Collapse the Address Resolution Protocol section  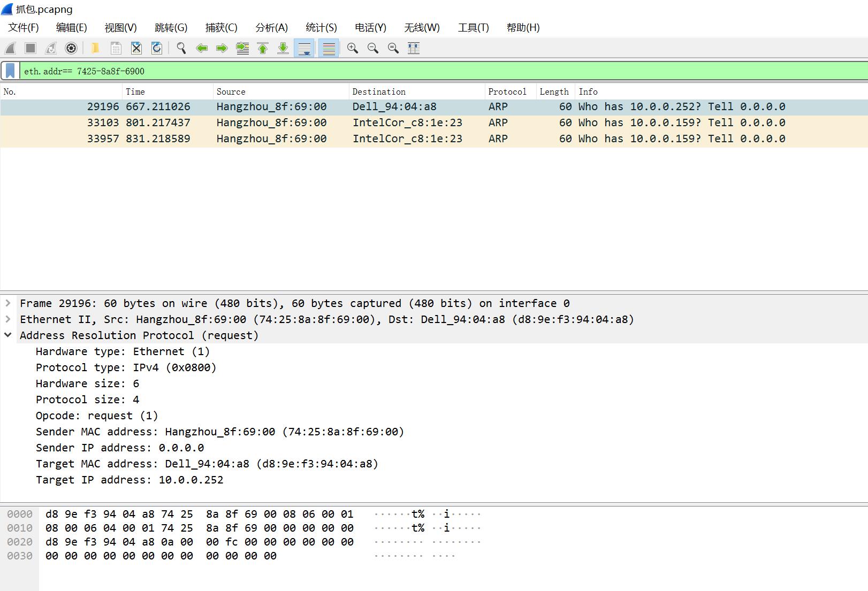tap(8, 335)
